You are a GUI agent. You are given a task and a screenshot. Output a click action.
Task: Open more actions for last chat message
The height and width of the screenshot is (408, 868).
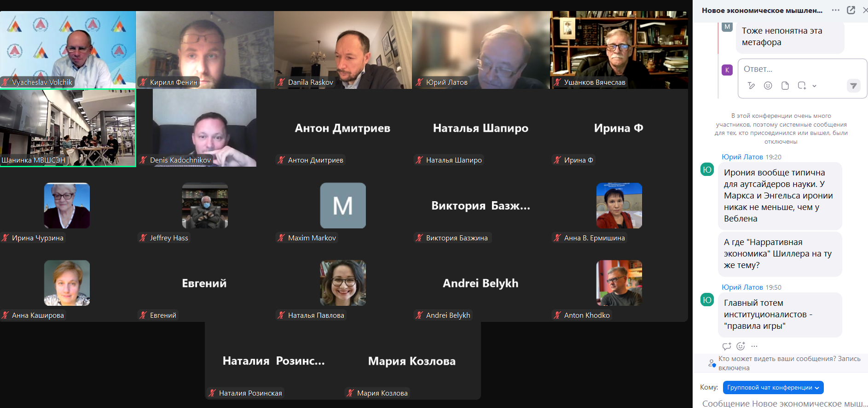click(754, 346)
